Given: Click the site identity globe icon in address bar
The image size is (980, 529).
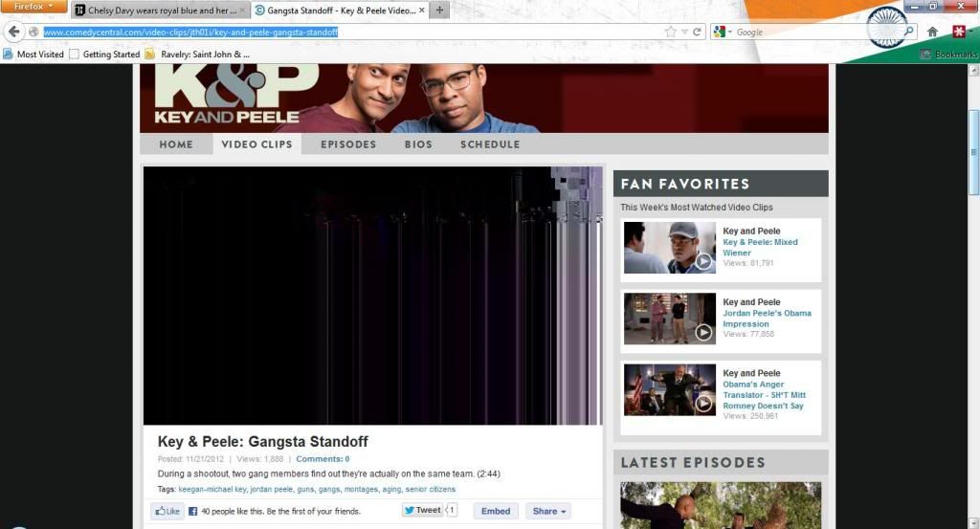Looking at the screenshot, I should point(33,32).
